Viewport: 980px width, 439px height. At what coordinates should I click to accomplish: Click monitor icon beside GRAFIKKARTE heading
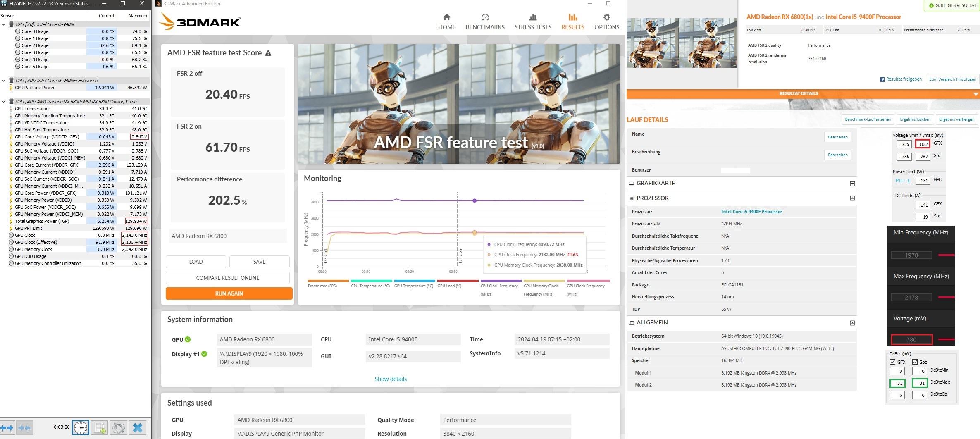(632, 184)
